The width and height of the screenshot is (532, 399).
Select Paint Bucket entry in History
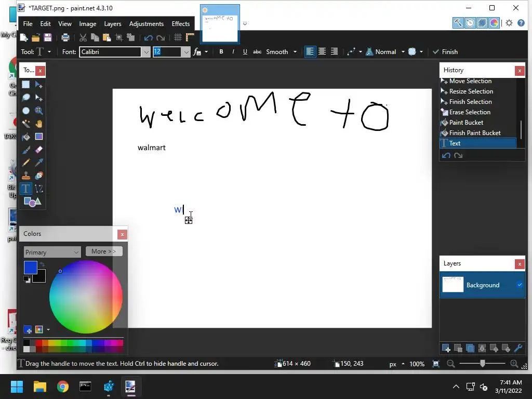click(478, 123)
